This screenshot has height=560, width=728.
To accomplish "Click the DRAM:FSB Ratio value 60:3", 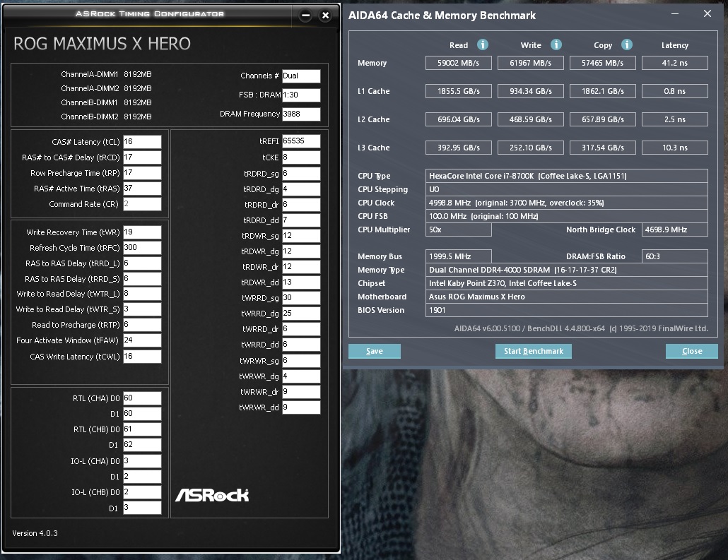I will [x=674, y=256].
